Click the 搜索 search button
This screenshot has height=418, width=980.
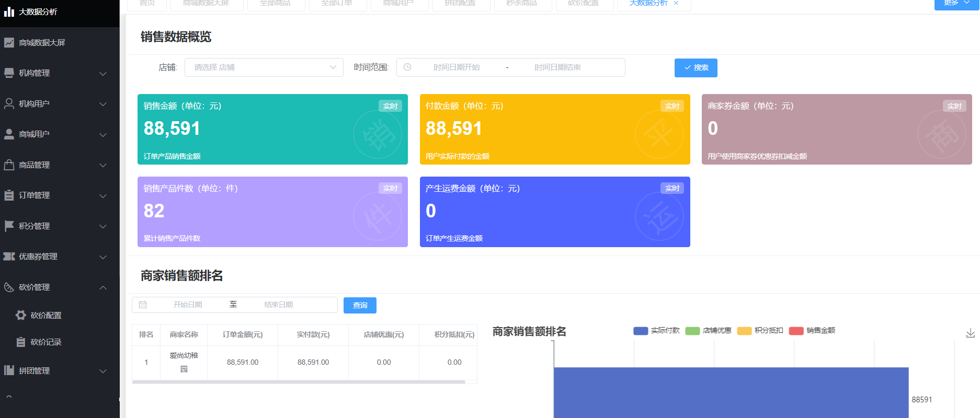[x=696, y=68]
